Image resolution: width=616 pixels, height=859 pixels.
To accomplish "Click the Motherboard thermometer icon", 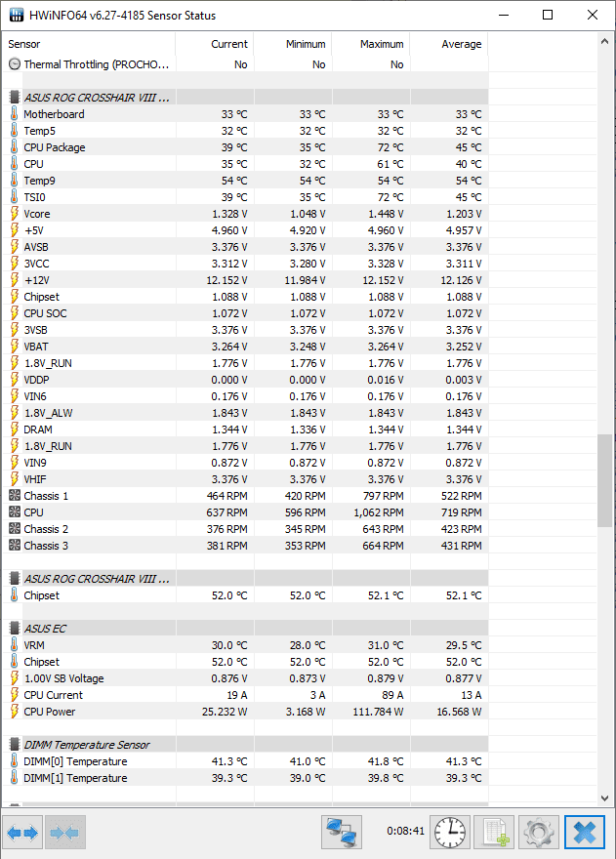I will [x=15, y=114].
